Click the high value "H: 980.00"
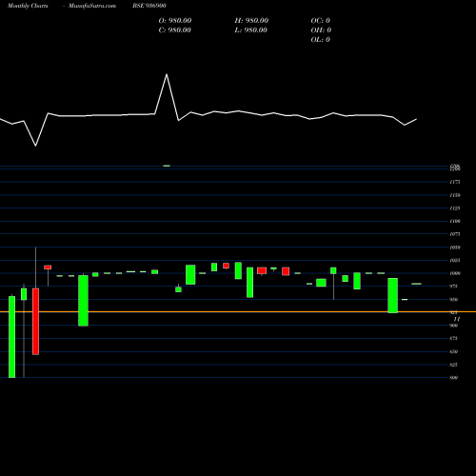 pos(251,21)
